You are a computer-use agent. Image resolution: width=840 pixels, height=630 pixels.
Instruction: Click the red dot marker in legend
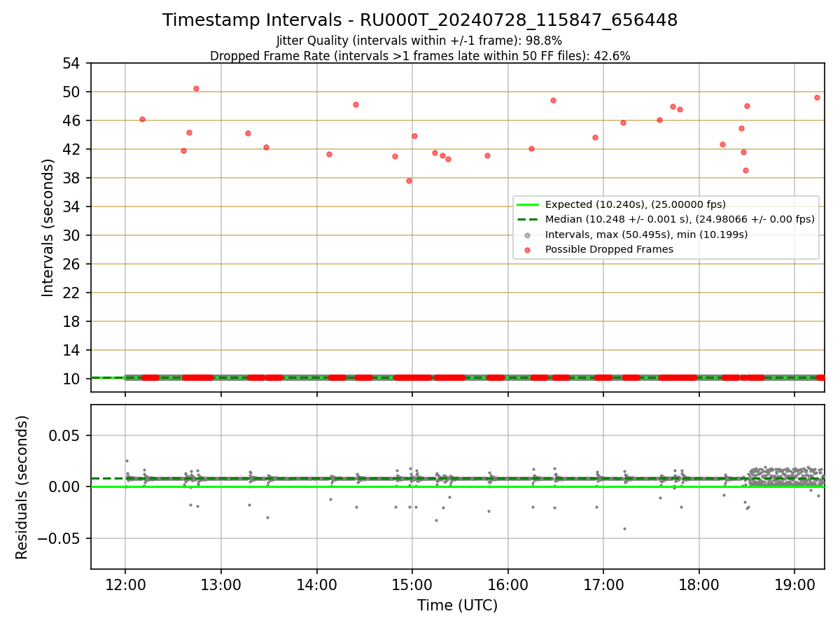point(527,249)
